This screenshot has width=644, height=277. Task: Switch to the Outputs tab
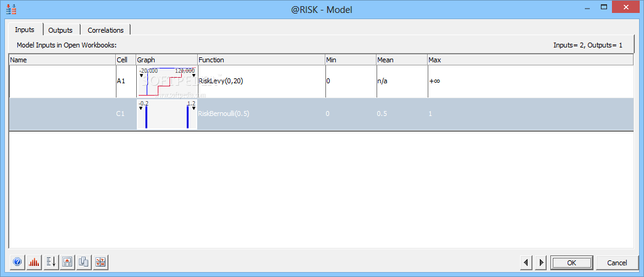pos(60,30)
